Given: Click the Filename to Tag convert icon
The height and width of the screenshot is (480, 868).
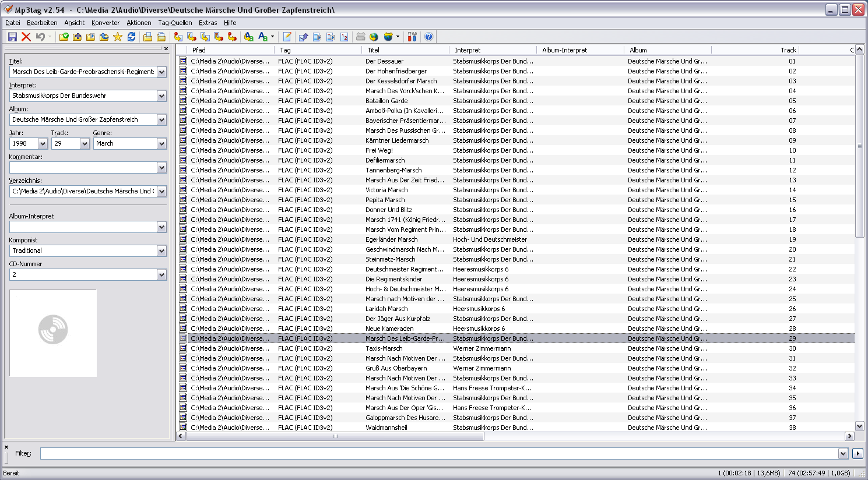Looking at the screenshot, I should click(x=192, y=37).
